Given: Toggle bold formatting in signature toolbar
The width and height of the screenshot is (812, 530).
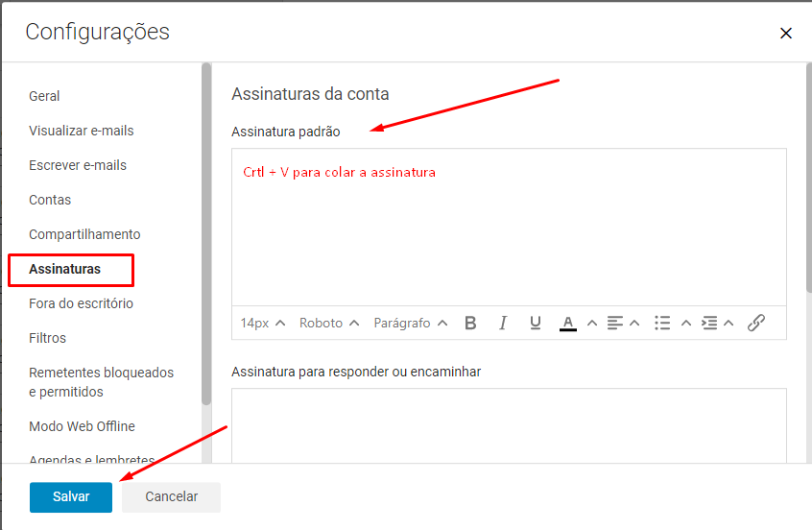Looking at the screenshot, I should [470, 324].
